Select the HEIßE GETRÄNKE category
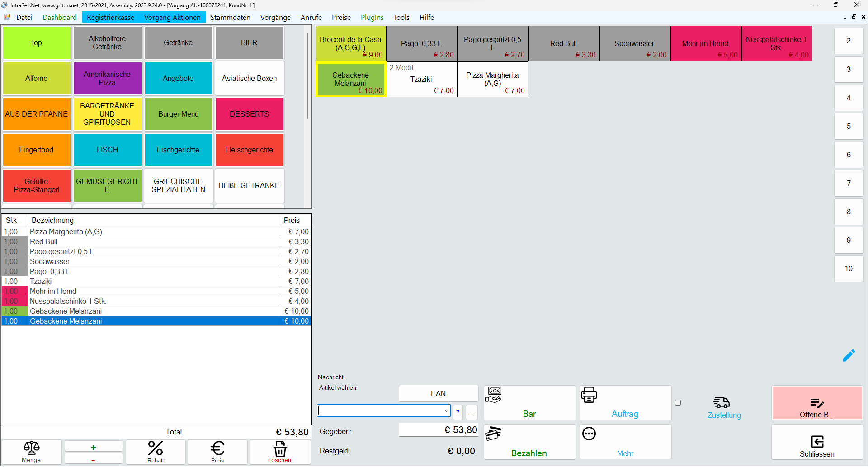868x467 pixels. coord(250,185)
